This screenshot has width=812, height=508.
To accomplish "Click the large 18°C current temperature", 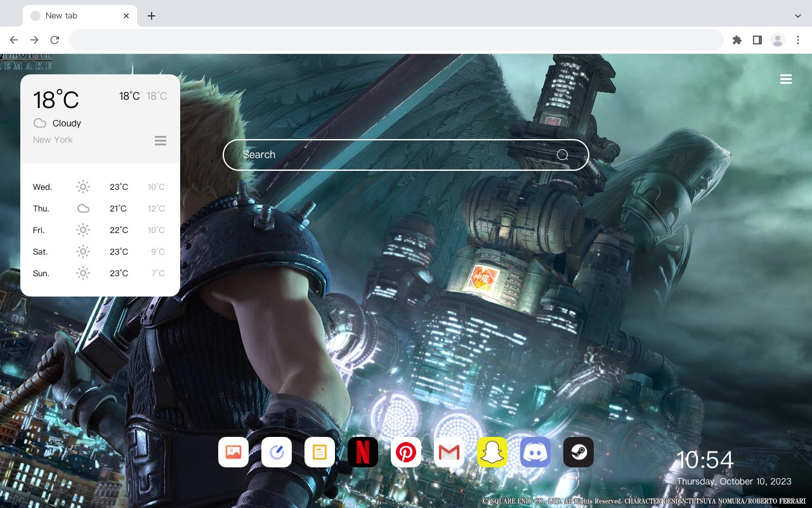I will 56,100.
